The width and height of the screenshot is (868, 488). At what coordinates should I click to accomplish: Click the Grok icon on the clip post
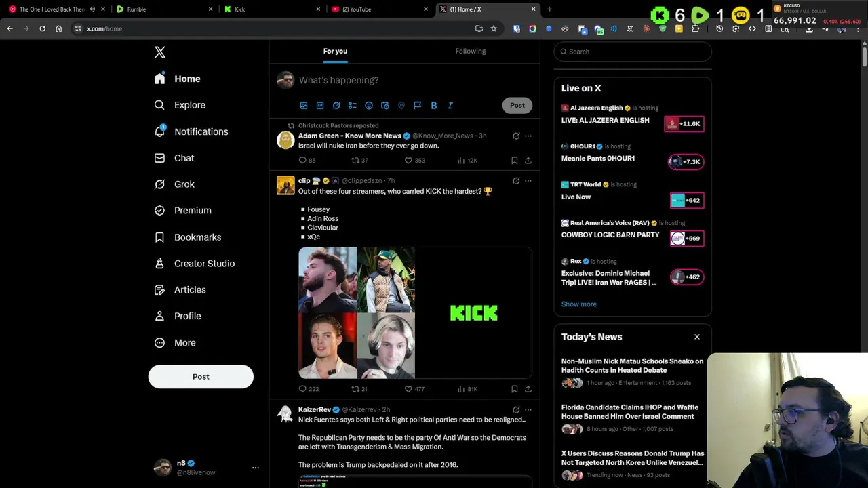(516, 181)
